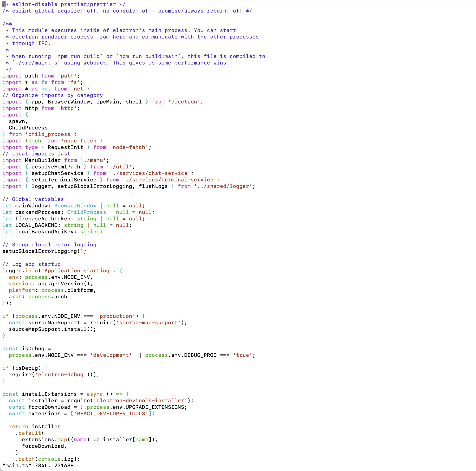
Task: Click the word 'flushLogs' in logger import
Action: tap(153, 186)
